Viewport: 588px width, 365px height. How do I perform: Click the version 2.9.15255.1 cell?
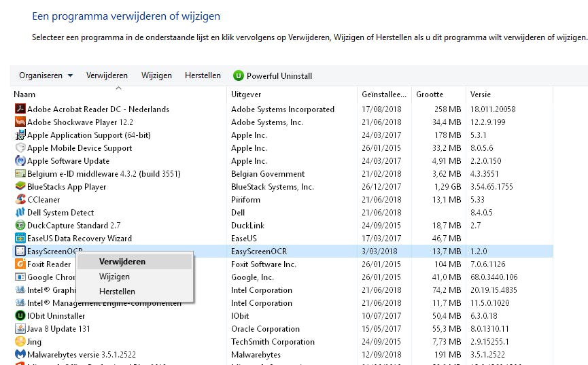point(489,342)
